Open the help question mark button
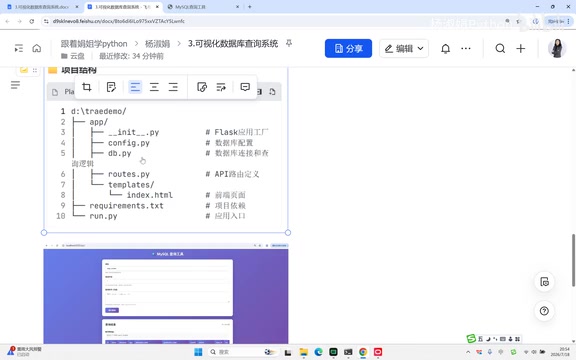This screenshot has height=360, width=576. [544, 311]
